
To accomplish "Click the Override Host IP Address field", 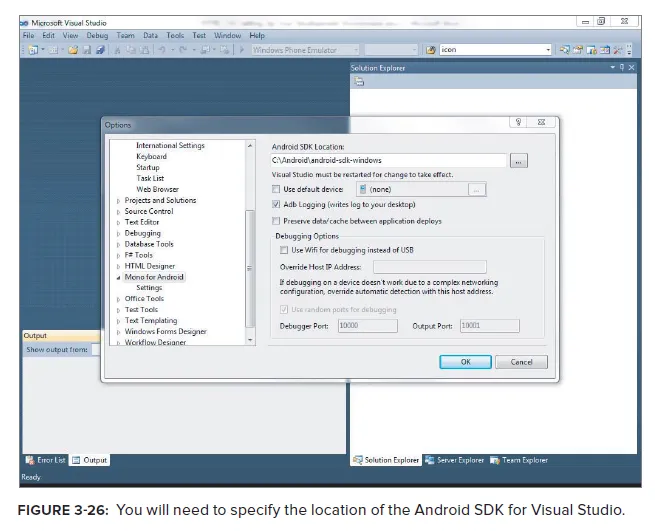I will [429, 267].
